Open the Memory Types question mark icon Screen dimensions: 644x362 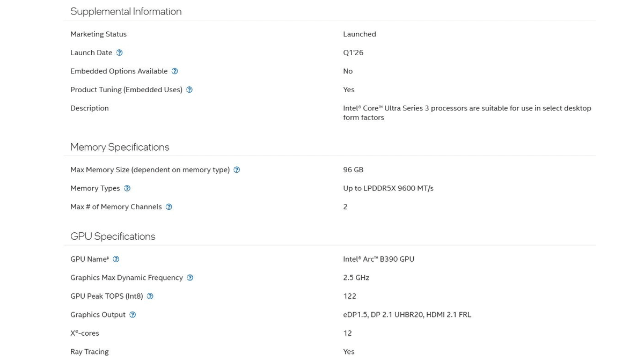point(127,188)
